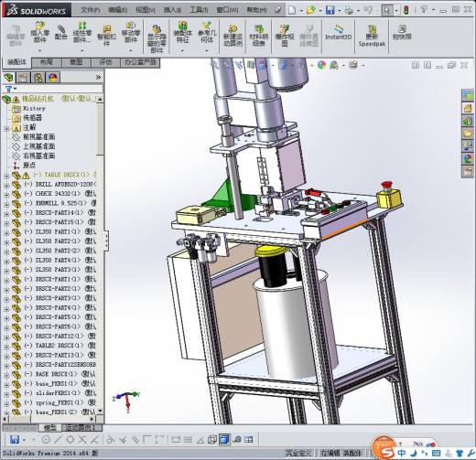
Task: Toggle the tree filter funnel icon
Action: (x=8, y=89)
